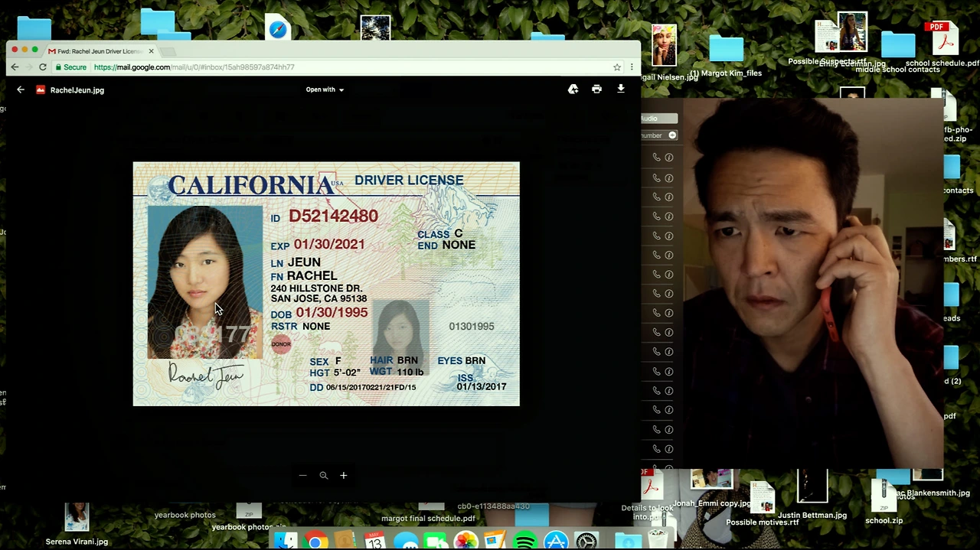
Task: Open Contacts from the dock
Action: point(345,541)
